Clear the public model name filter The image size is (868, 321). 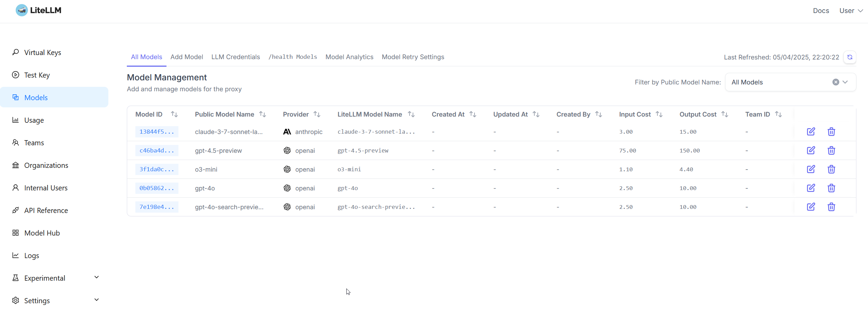tap(835, 82)
